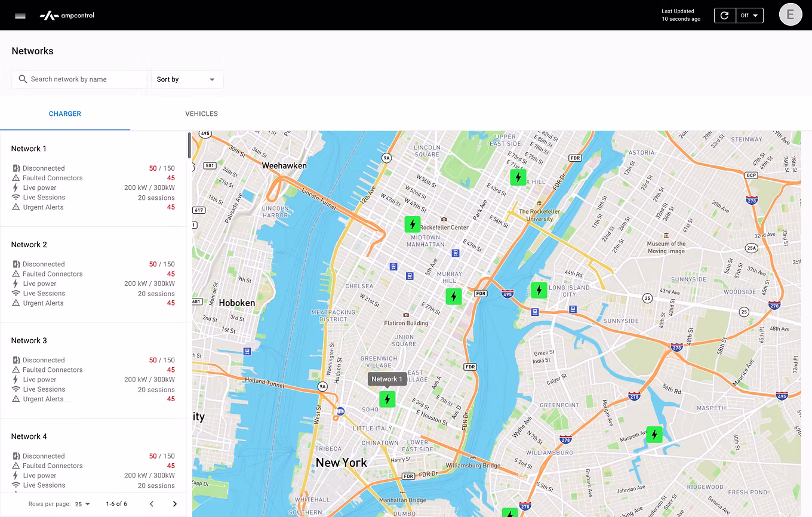Click the Live Sessions wifi icon in Network 3
Viewport: 812px width, 517px height.
click(x=16, y=389)
